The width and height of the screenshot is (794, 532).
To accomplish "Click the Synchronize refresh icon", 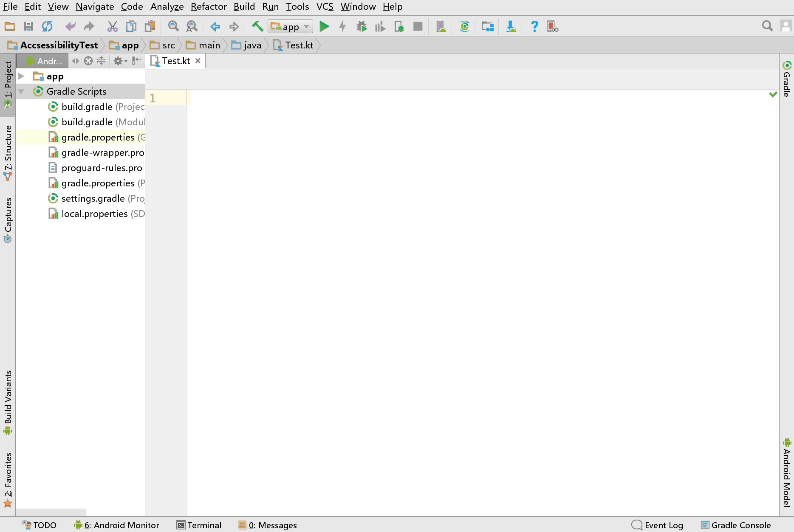I will click(x=47, y=27).
